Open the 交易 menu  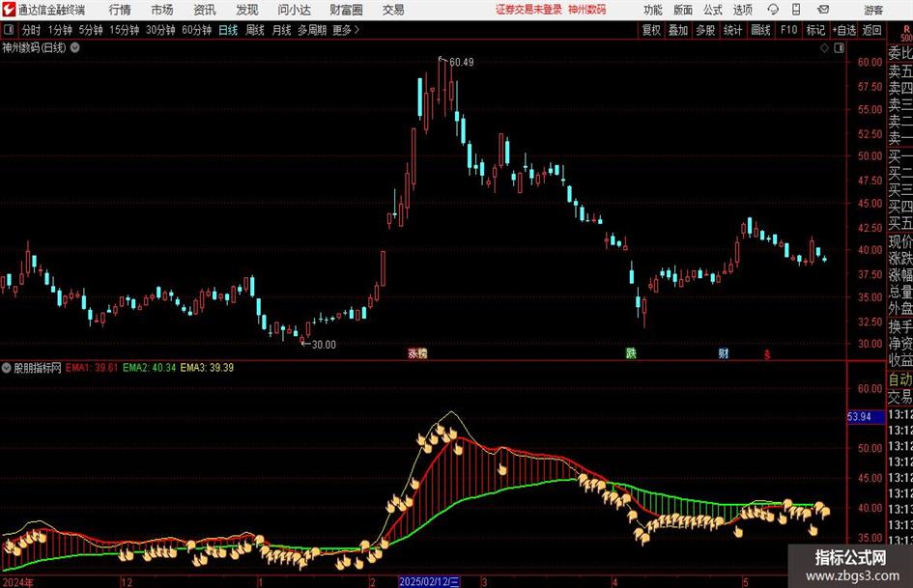[393, 10]
